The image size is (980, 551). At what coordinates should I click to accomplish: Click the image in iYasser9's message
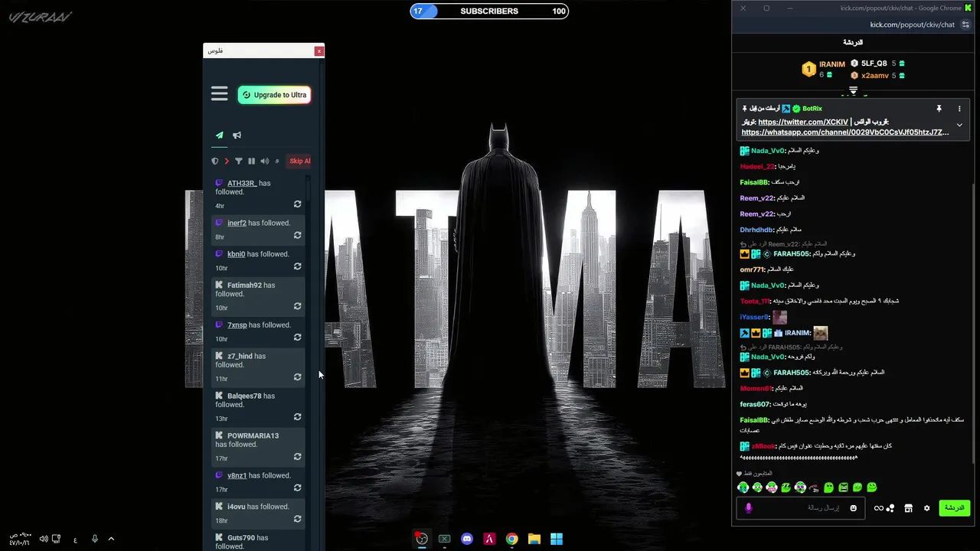779,317
